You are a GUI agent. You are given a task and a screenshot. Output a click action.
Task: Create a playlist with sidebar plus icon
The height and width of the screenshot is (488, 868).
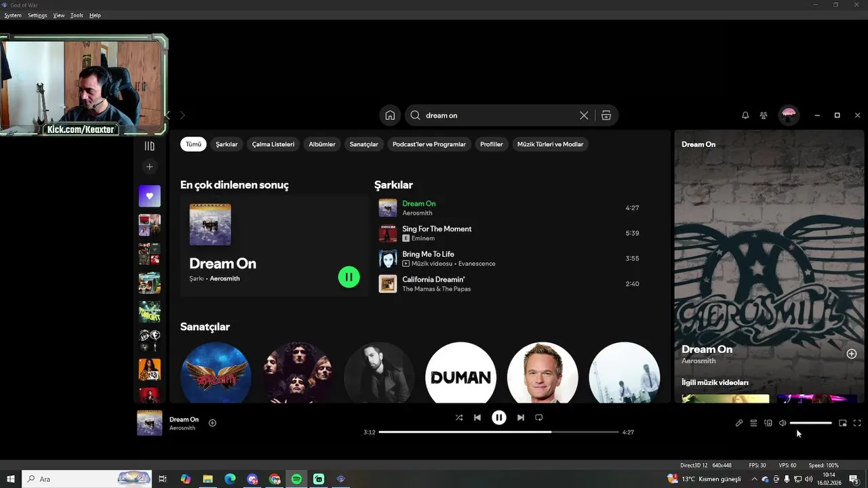(x=150, y=167)
